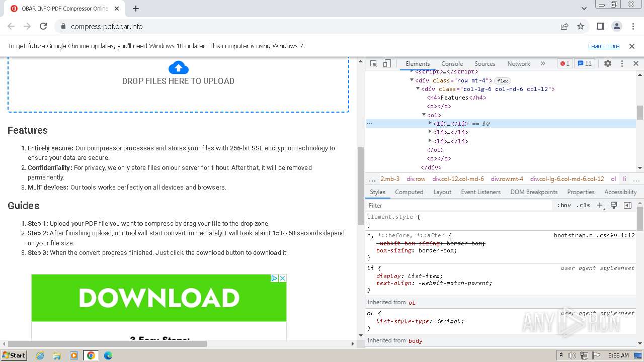Reload the page

[x=43, y=26]
